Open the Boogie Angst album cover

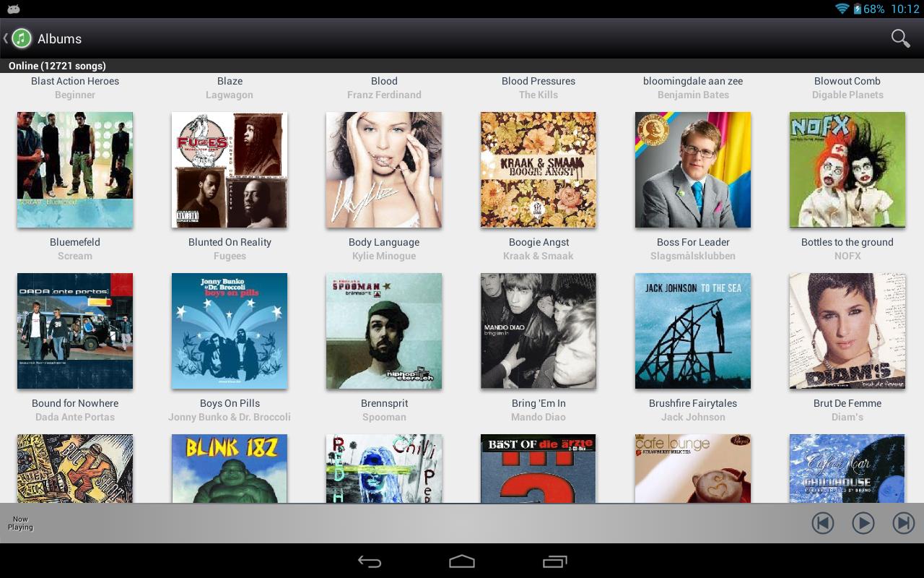539,170
